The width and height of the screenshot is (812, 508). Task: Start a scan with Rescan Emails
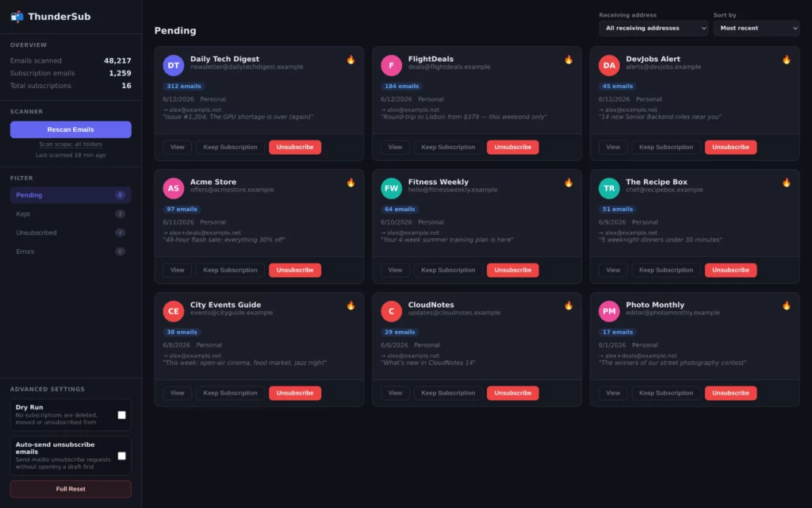(71, 129)
